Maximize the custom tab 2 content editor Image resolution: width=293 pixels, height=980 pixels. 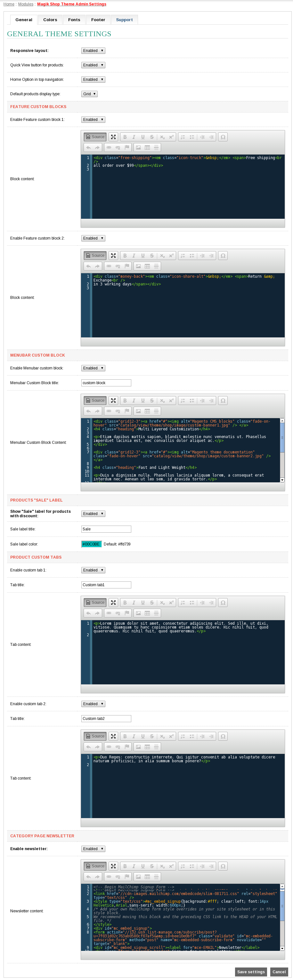[x=113, y=737]
